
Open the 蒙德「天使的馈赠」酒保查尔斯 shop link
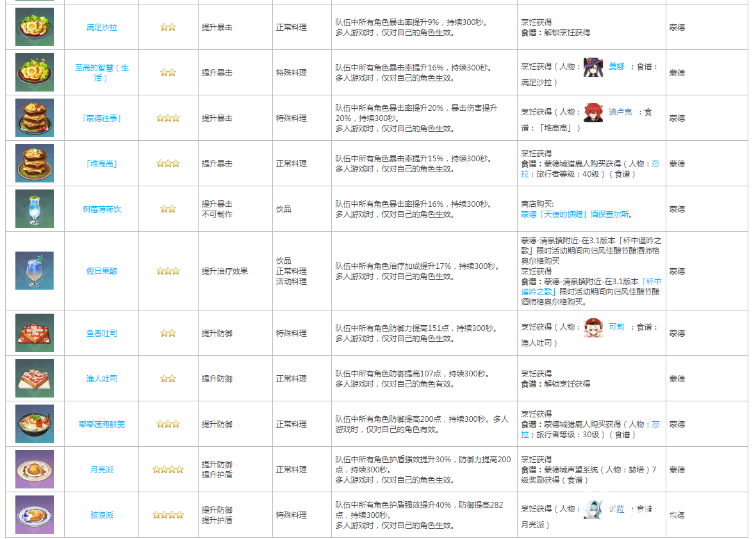pyautogui.click(x=577, y=214)
